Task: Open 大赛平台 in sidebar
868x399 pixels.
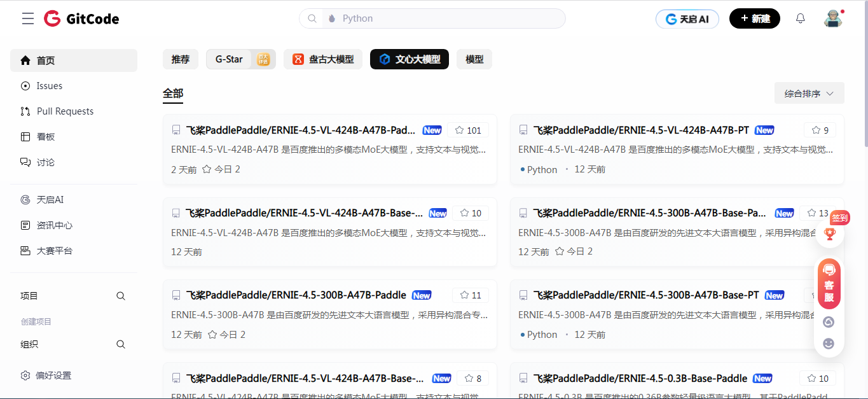Action: (74, 251)
